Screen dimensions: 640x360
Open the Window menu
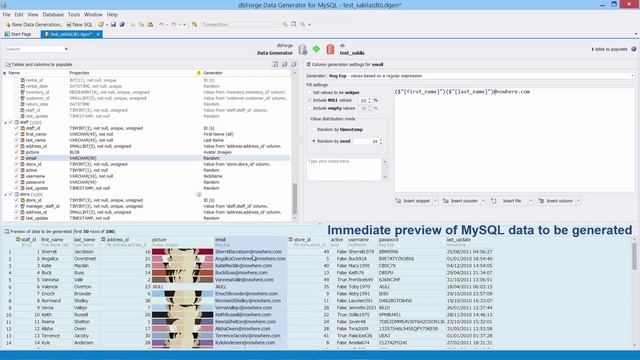[x=93, y=14]
